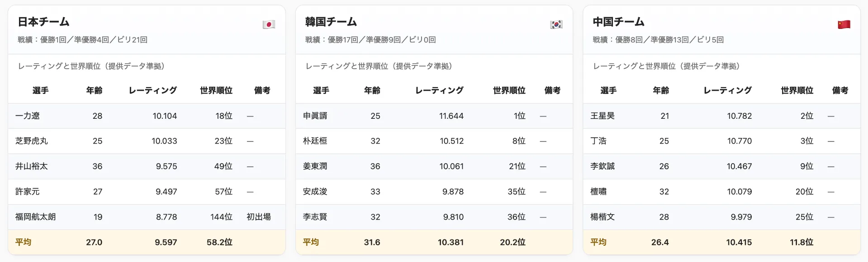Select the 中国チーム heading
This screenshot has width=868, height=262.
(619, 22)
